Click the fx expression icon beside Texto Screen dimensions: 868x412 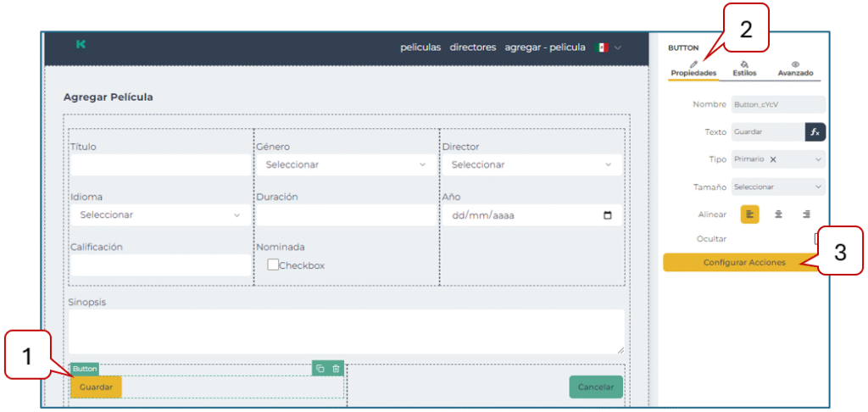(x=815, y=132)
